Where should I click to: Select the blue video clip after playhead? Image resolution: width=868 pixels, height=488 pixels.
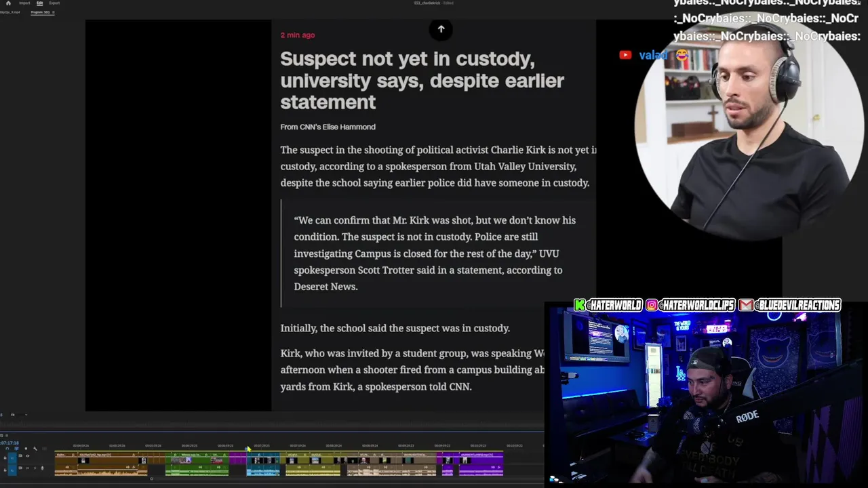click(263, 457)
